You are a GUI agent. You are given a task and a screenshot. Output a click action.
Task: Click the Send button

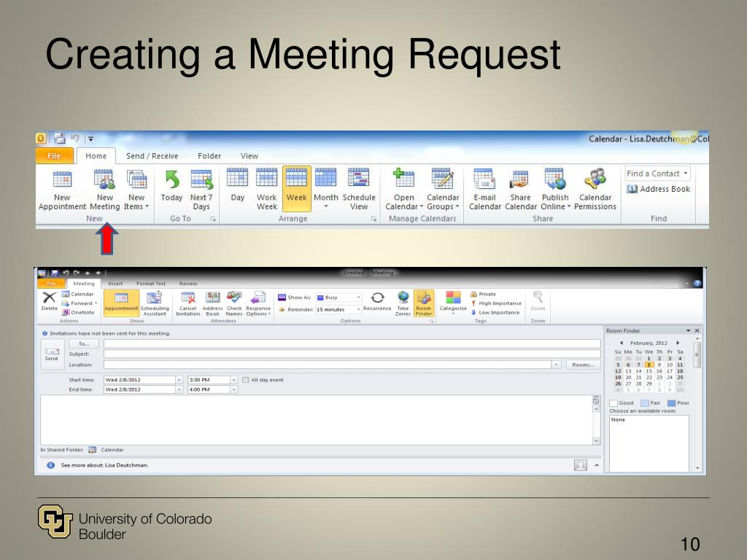(x=52, y=354)
